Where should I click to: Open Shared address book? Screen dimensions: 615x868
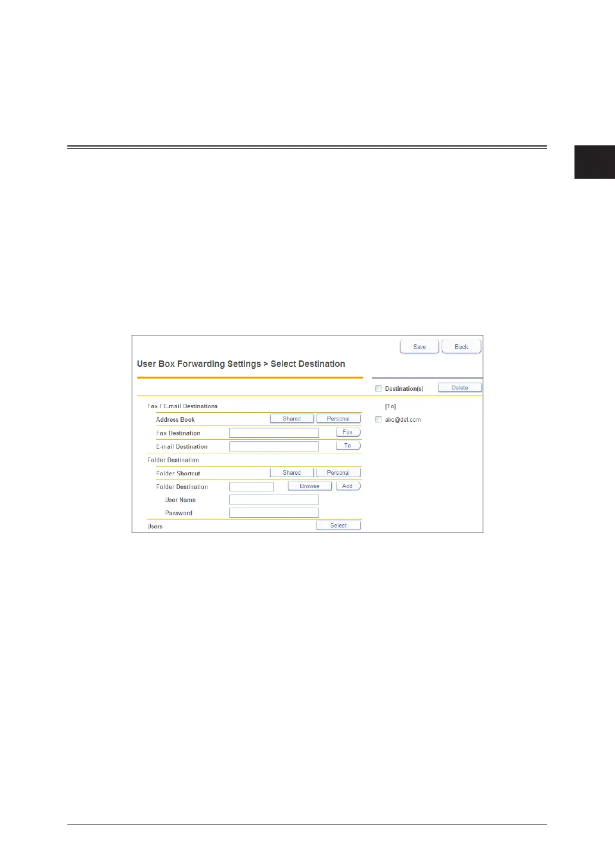(291, 419)
